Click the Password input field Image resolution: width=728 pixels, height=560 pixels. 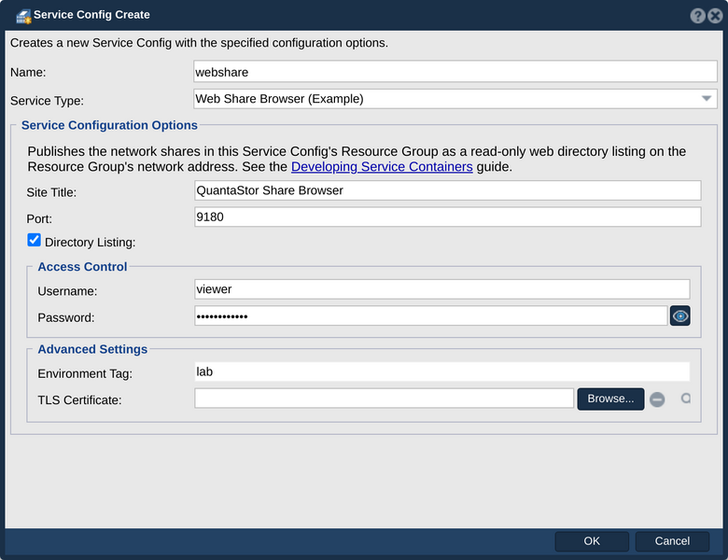click(x=431, y=316)
